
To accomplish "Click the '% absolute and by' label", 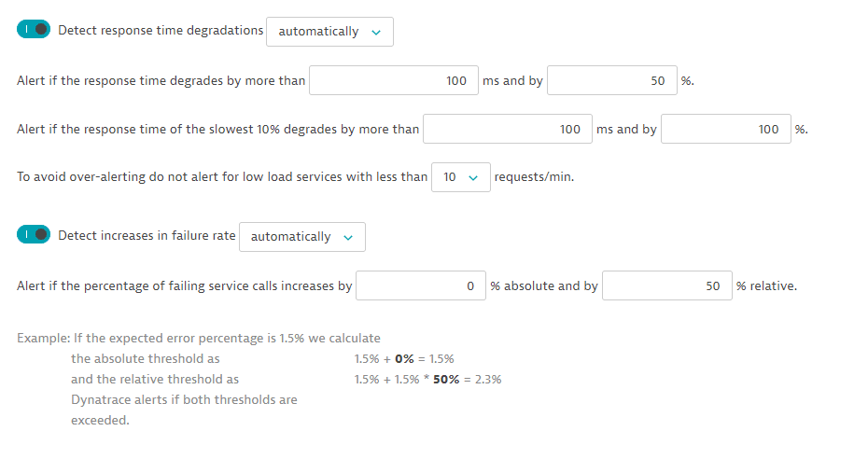I will (x=544, y=286).
